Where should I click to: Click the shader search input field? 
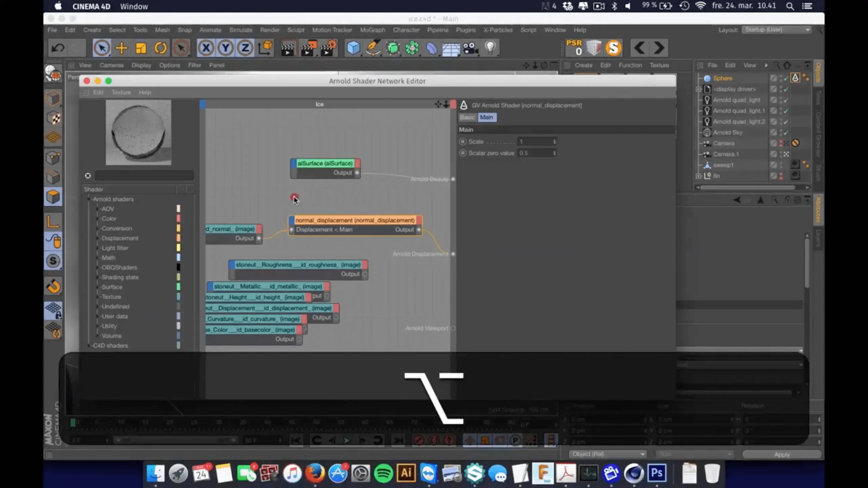tap(144, 176)
